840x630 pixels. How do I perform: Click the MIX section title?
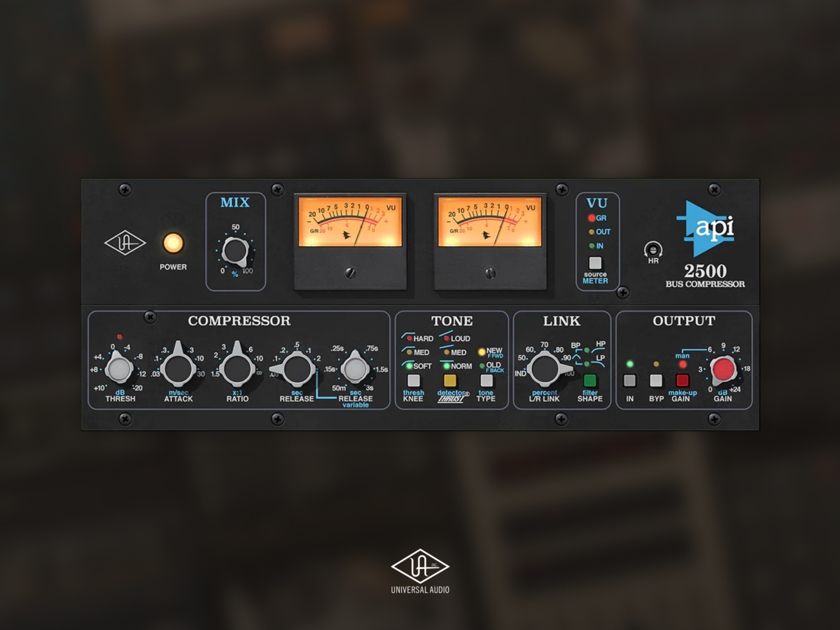pos(235,203)
